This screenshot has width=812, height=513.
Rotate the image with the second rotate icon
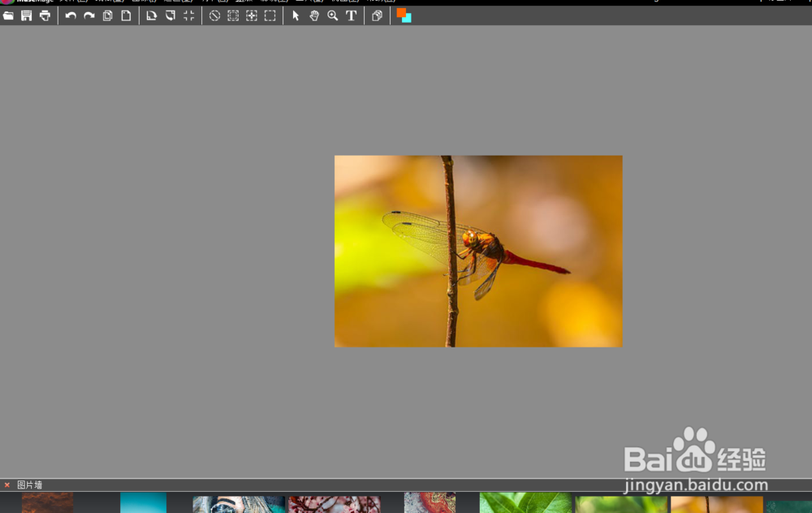click(x=170, y=15)
